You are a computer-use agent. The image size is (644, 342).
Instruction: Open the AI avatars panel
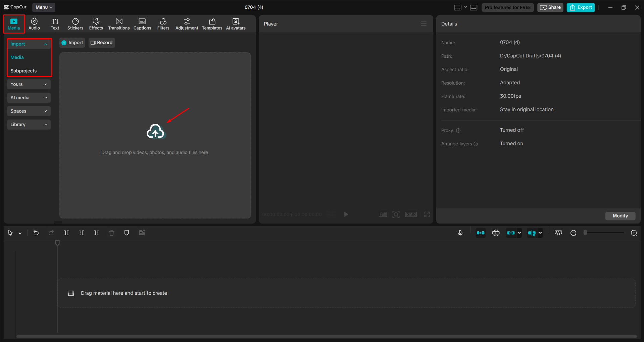(x=235, y=23)
